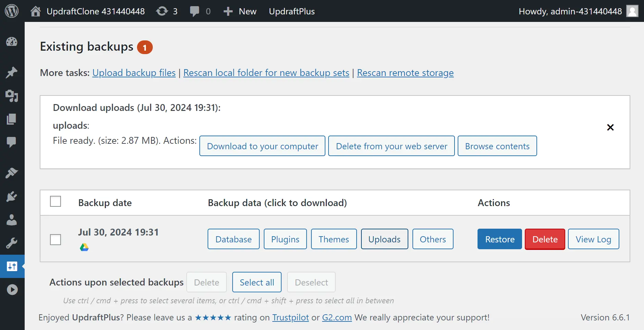Click the Google Drive icon under backup date

point(84,247)
